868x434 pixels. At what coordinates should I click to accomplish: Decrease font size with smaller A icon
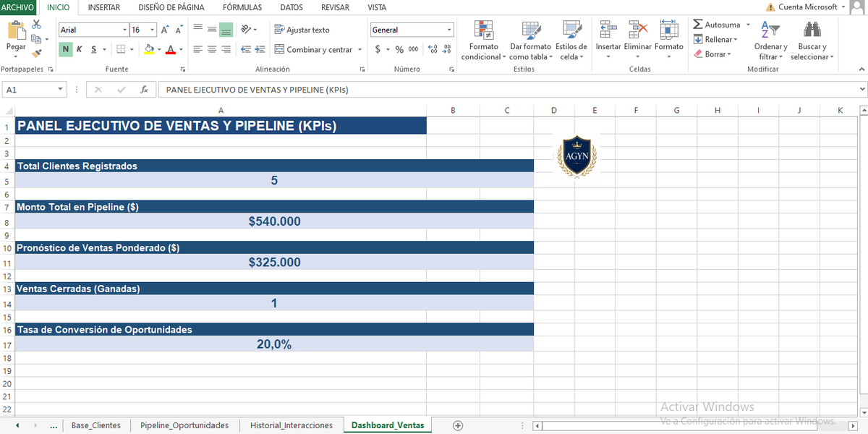(x=178, y=30)
